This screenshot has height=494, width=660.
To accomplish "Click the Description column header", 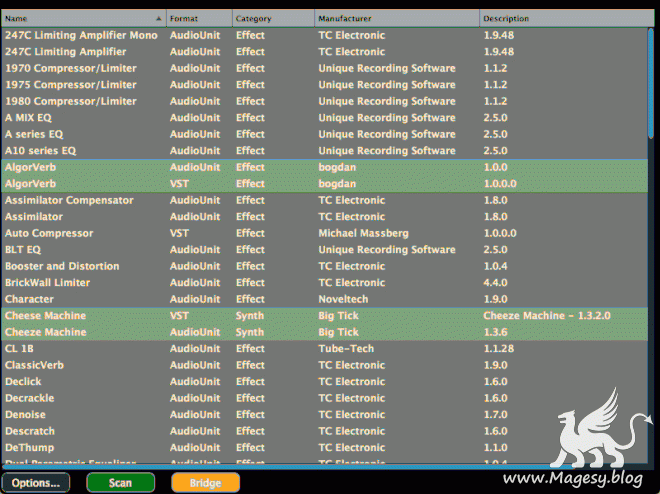I will click(x=567, y=19).
